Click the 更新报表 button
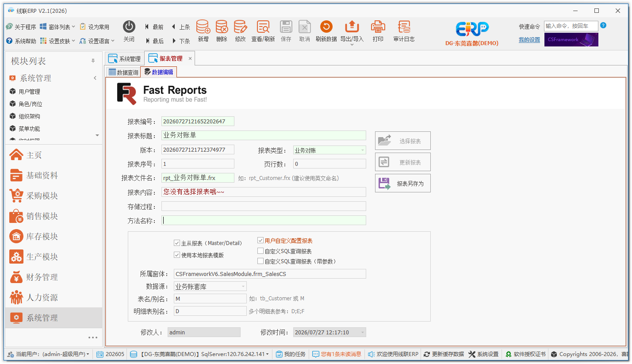 coord(402,162)
